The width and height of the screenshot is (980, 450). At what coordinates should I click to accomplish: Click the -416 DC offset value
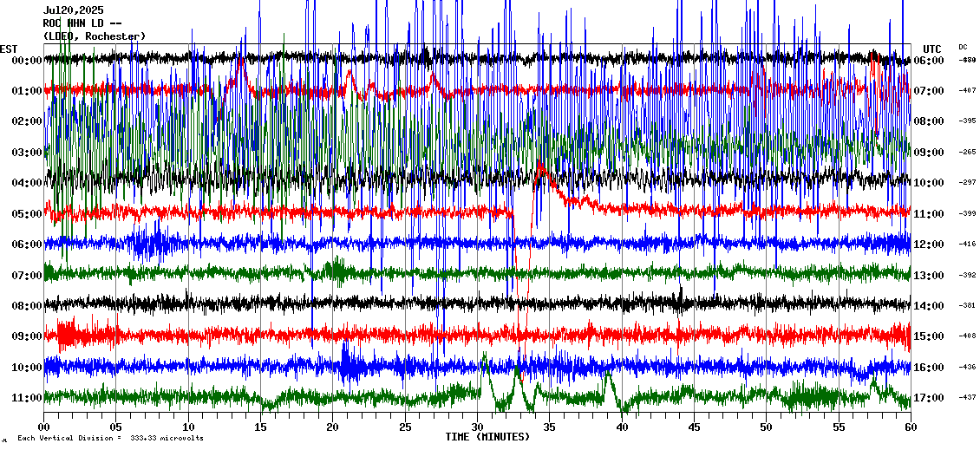967,245
